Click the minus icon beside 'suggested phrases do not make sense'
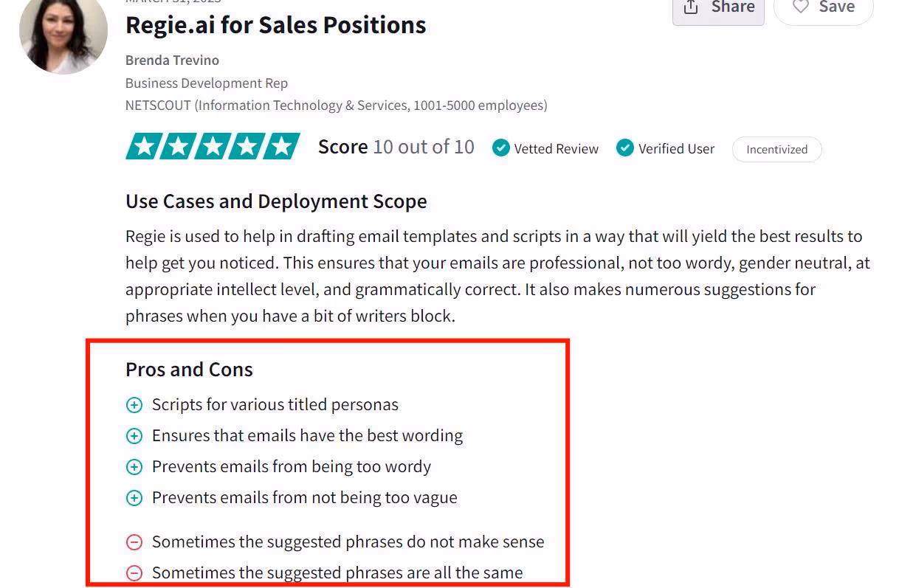899x588 pixels. click(x=134, y=542)
